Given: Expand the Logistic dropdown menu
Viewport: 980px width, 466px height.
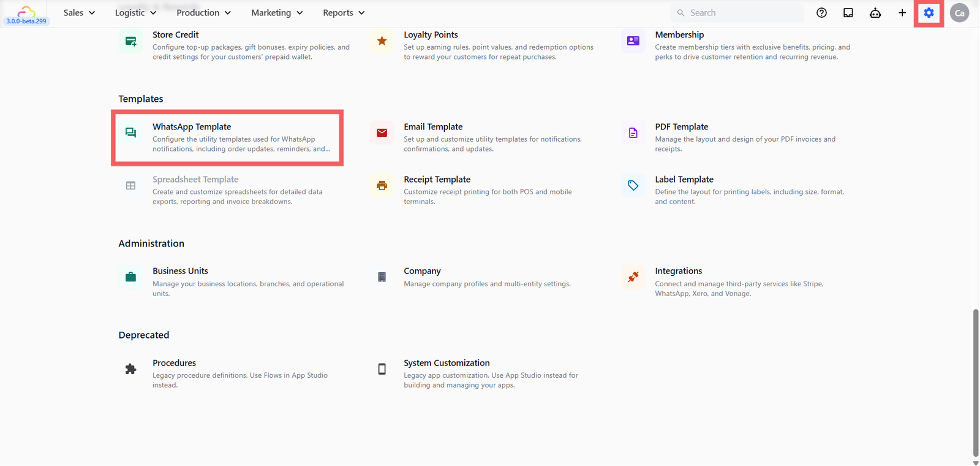Looking at the screenshot, I should (x=136, y=13).
